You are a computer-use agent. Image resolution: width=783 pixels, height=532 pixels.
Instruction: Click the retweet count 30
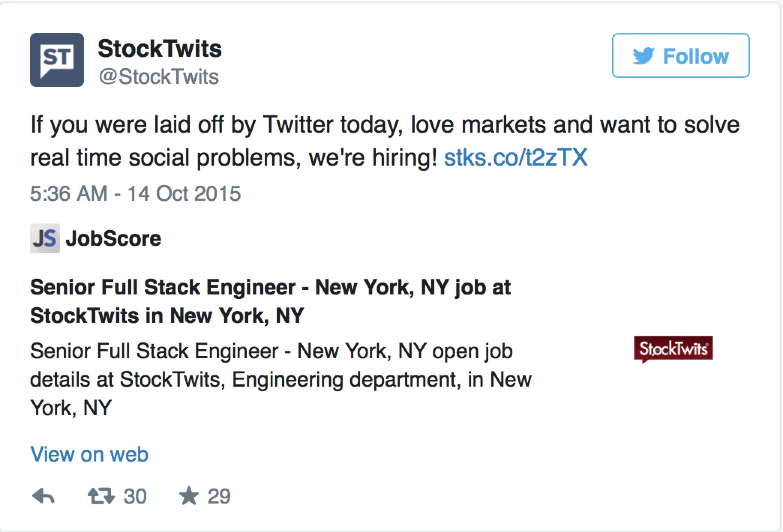[135, 496]
